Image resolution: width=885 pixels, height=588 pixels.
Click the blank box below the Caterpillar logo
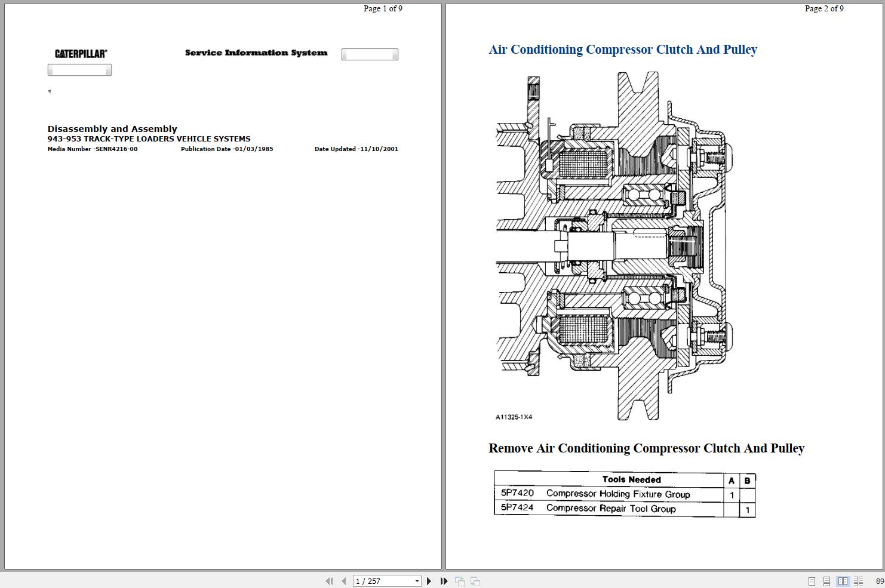pos(79,70)
